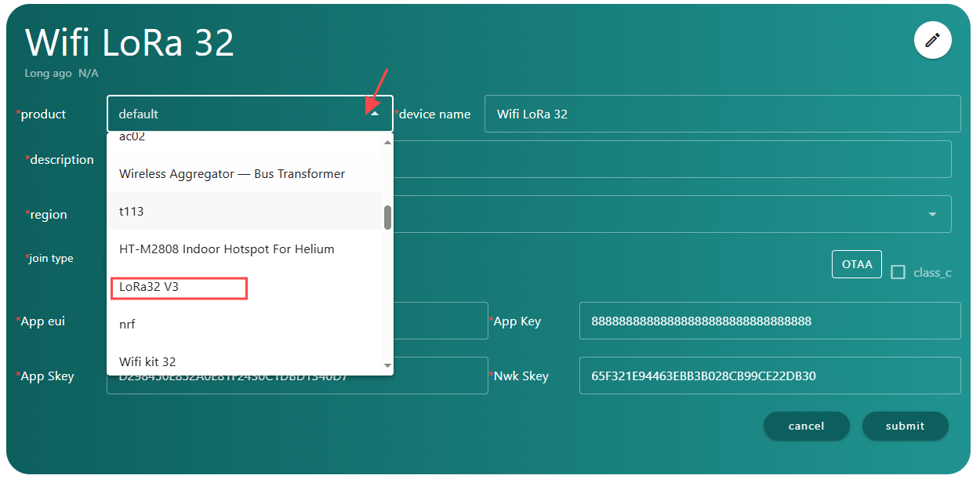Screen dimensions: 980x479
Task: Focus the device name input field
Action: click(723, 114)
